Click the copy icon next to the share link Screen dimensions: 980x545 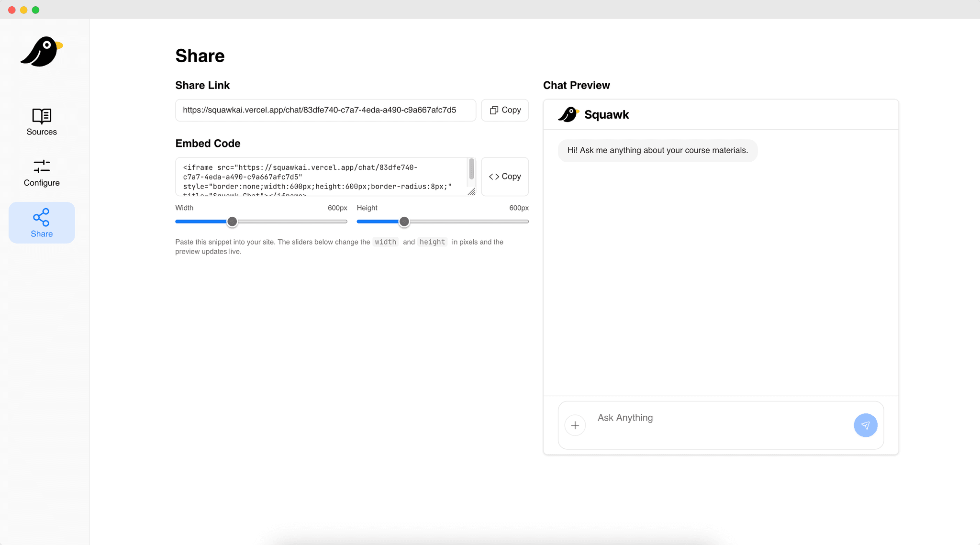tap(494, 110)
